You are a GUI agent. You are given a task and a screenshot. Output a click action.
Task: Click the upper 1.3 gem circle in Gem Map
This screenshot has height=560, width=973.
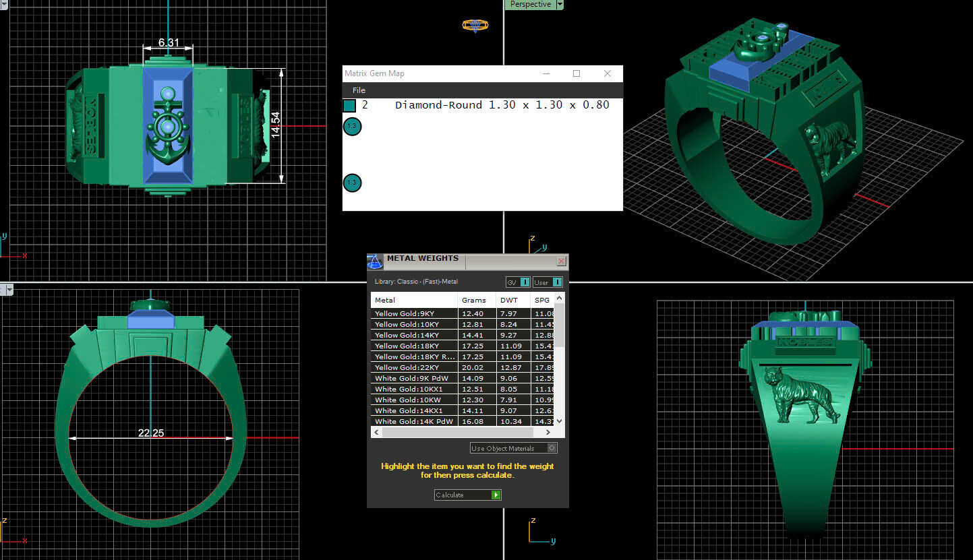(352, 126)
